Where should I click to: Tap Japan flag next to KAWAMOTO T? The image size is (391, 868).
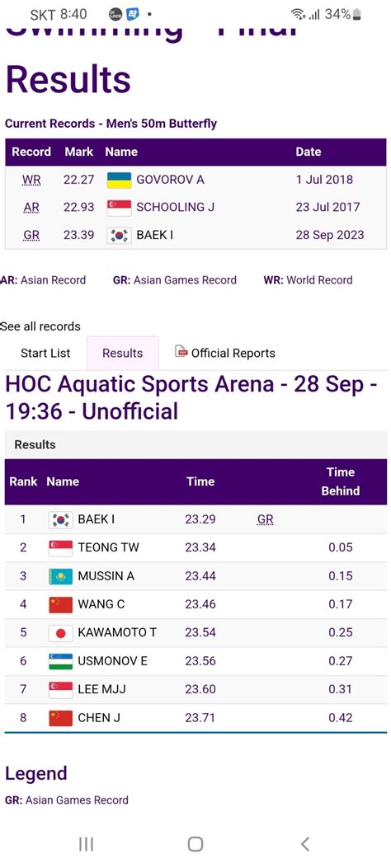(x=60, y=633)
